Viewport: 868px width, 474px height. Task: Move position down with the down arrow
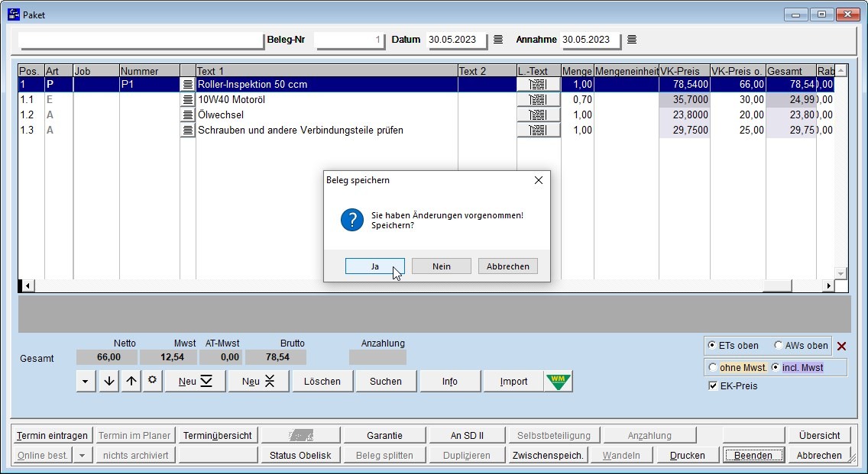[x=109, y=381]
